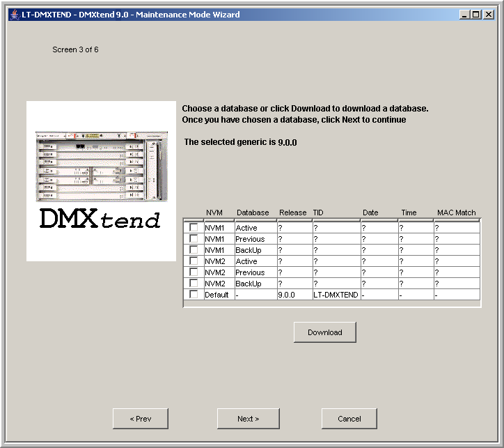The image size is (504, 448).
Task: Click the DMXtend logo text
Action: [x=100, y=218]
